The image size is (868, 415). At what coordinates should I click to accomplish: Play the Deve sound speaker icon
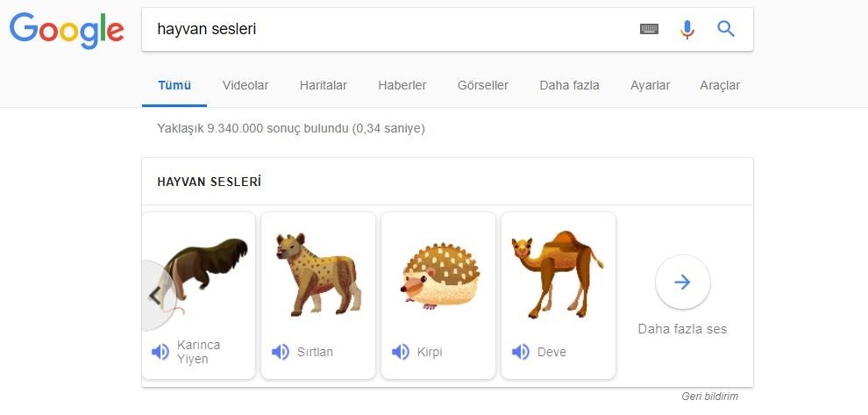click(x=521, y=352)
